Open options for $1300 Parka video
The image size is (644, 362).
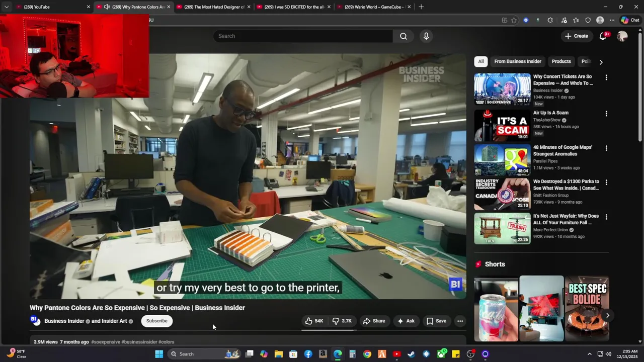pyautogui.click(x=606, y=183)
